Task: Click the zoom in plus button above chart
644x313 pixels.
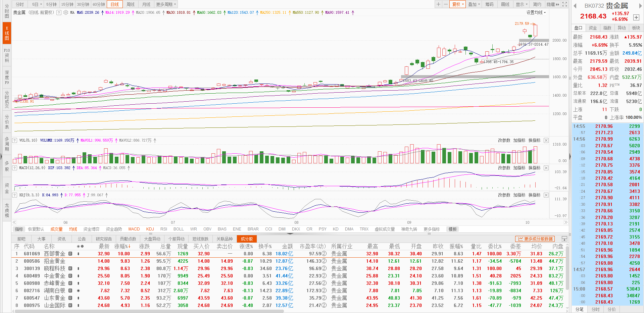Action: point(438,4)
